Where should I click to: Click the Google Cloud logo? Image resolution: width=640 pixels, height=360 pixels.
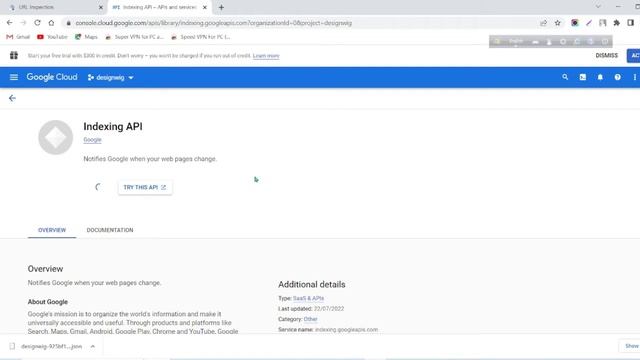(x=52, y=77)
